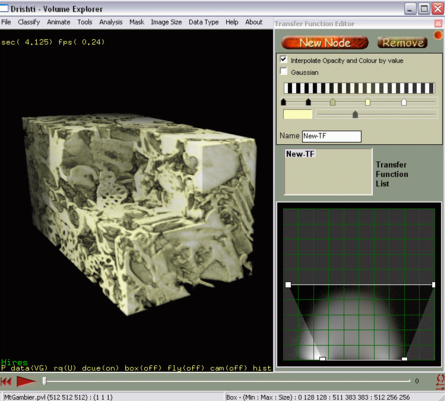Open the Data Type menu

204,22
